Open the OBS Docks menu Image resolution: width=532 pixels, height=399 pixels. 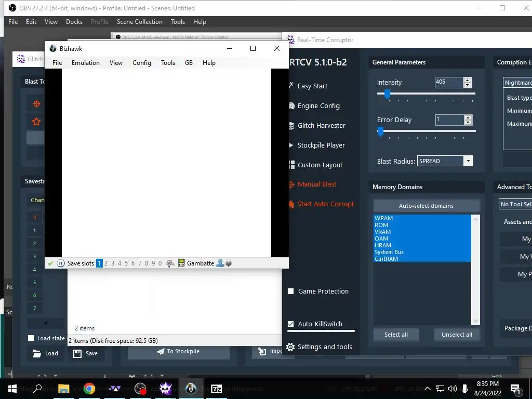74,22
